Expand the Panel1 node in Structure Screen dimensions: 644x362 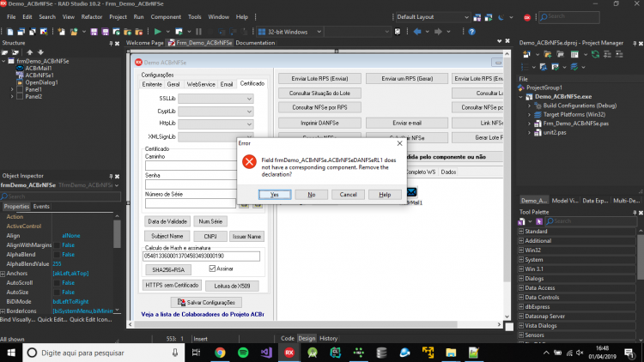coord(12,89)
